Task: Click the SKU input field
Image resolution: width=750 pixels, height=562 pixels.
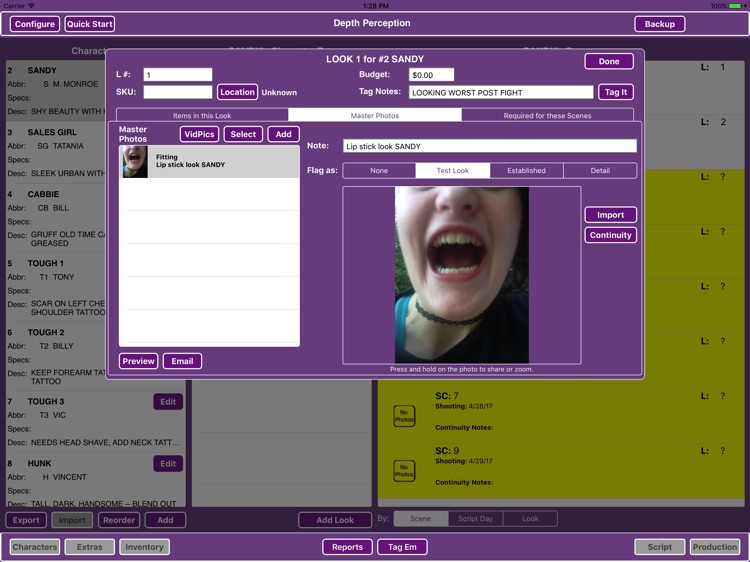Action: 177,92
